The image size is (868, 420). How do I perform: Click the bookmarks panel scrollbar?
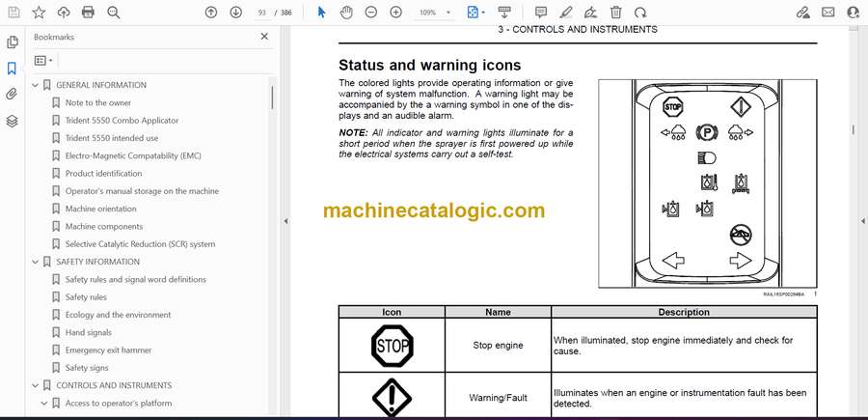[x=272, y=98]
